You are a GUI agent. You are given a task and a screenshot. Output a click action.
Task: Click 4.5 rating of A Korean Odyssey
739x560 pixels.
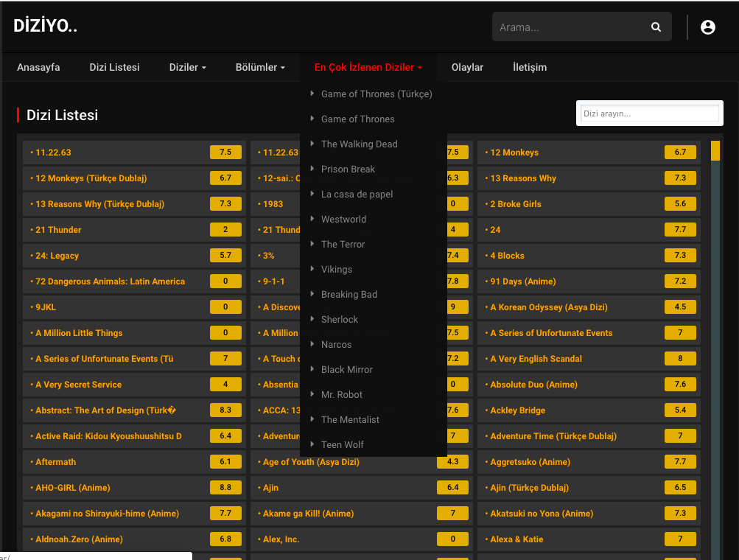(x=680, y=307)
